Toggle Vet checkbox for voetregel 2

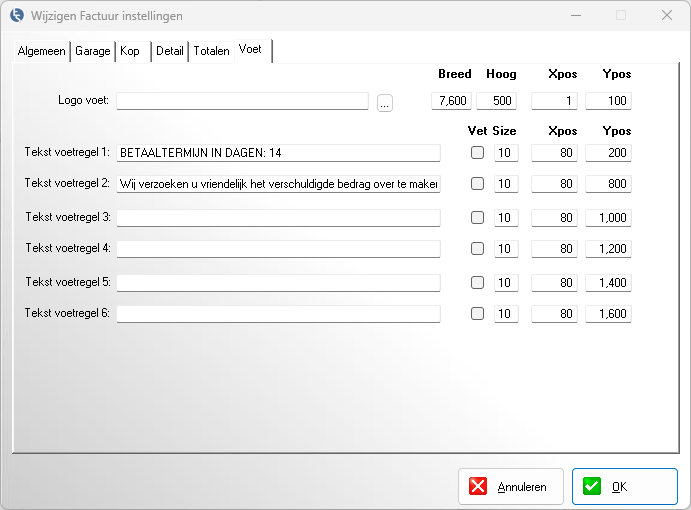tap(477, 184)
